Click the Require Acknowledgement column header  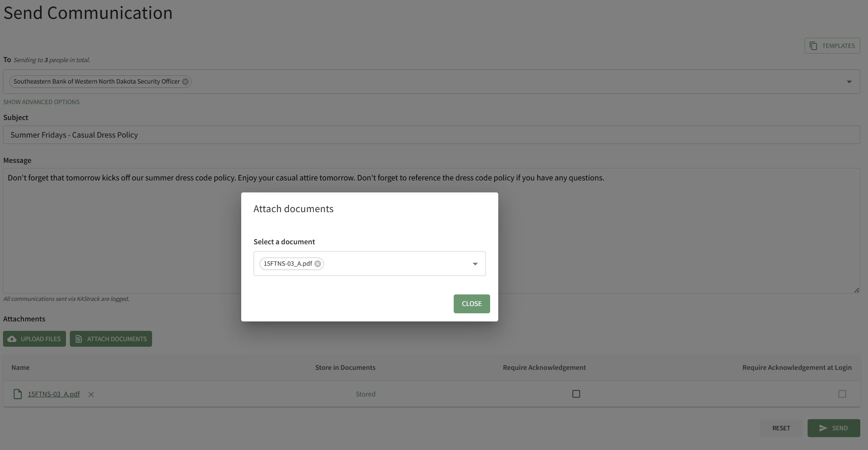[x=544, y=367]
